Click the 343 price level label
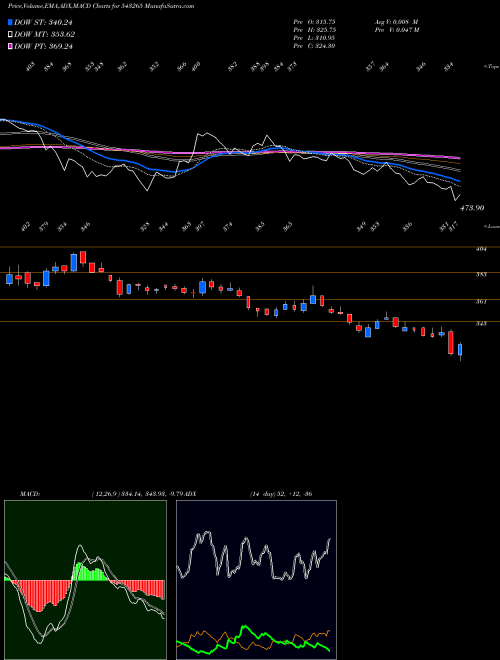The image size is (500, 660). pyautogui.click(x=481, y=323)
